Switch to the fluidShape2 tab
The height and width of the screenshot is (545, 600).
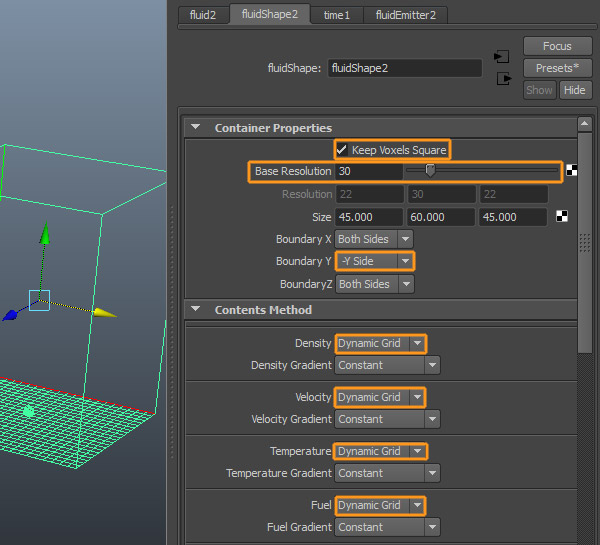coord(270,14)
